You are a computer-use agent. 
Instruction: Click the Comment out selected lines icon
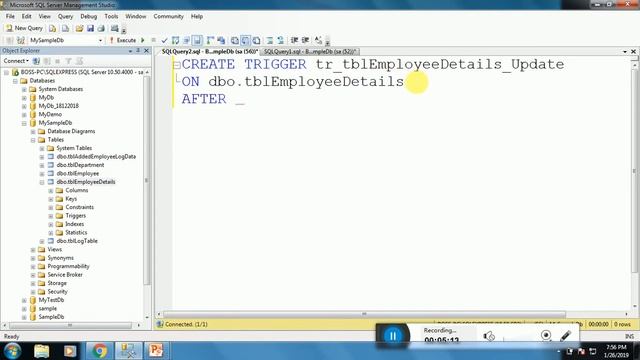[269, 40]
